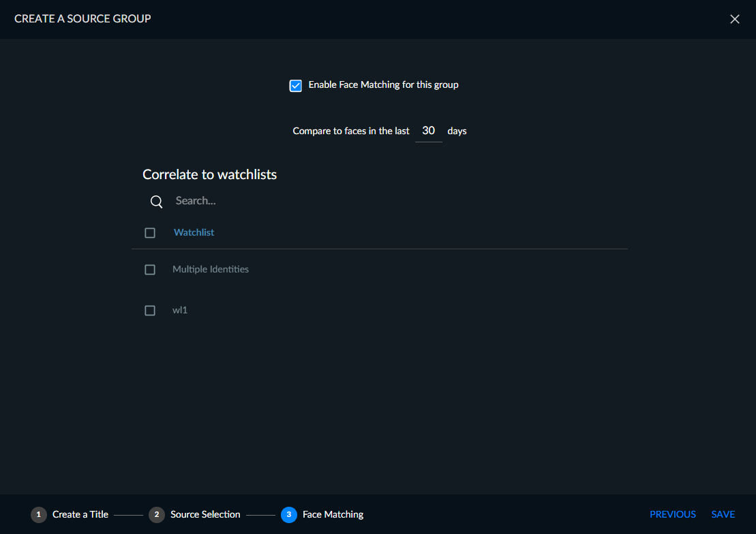The image size is (756, 534).
Task: Select the wl1 row name
Action: pos(180,311)
